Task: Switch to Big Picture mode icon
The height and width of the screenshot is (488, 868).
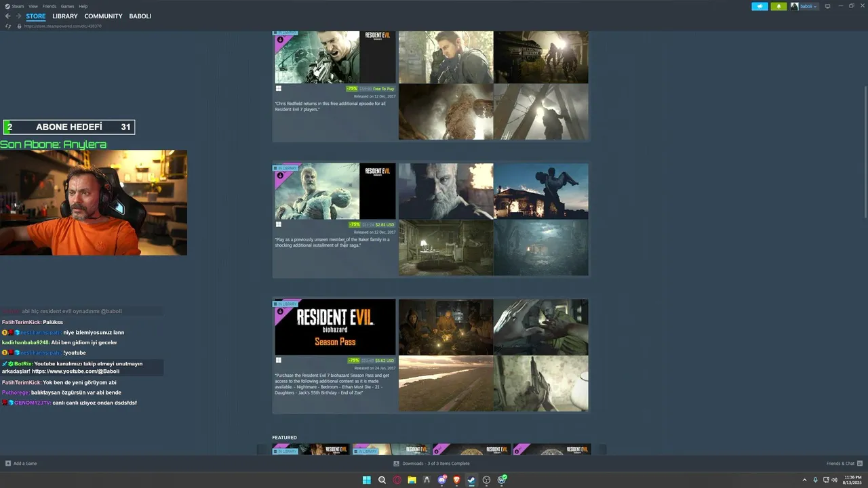Action: pos(827,6)
